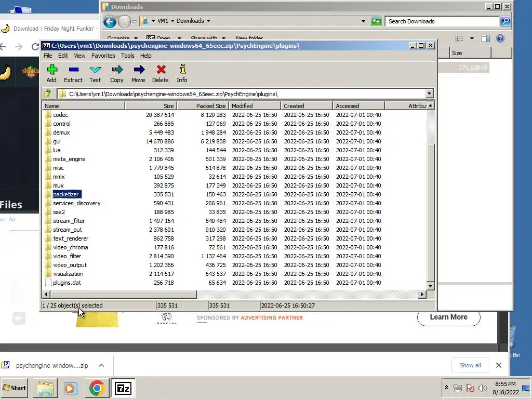Click the volume speaker tray icon
Screen dimensions: 532x399
click(x=482, y=388)
